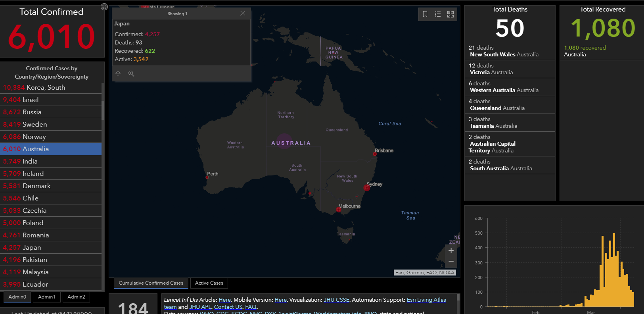Select Ecuador in country list

tap(51, 284)
